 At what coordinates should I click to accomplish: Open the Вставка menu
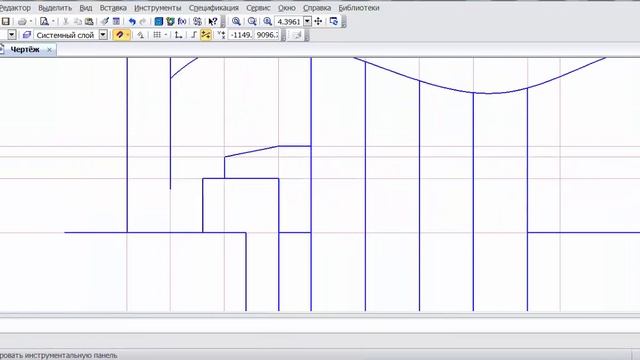113,8
